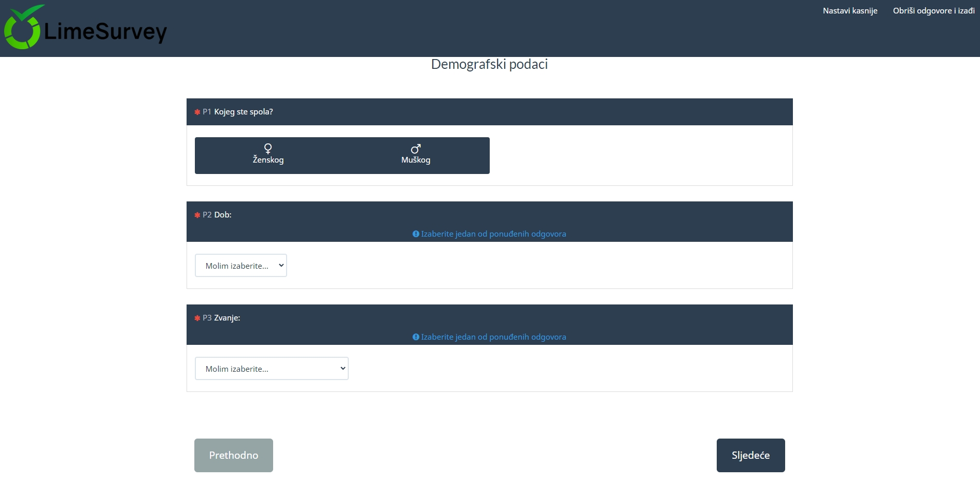This screenshot has width=980, height=480.
Task: Open the Dob age dropdown
Action: pos(240,266)
